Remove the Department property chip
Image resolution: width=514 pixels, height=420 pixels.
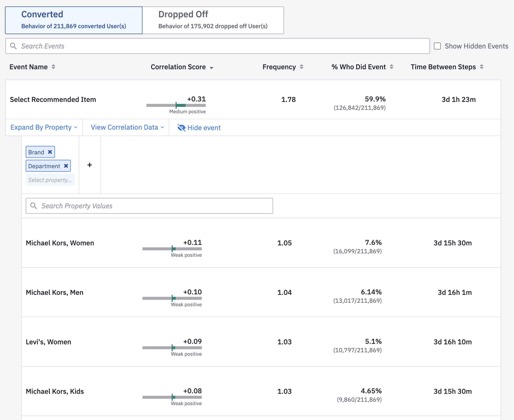[66, 166]
